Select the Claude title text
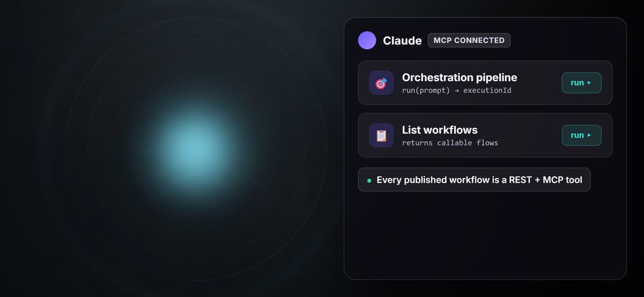Viewport: 644px width, 297px height. (402, 41)
